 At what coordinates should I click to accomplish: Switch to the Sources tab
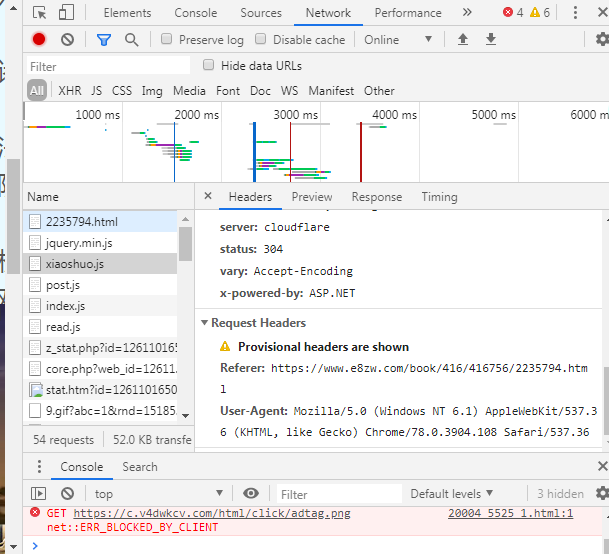click(x=261, y=13)
